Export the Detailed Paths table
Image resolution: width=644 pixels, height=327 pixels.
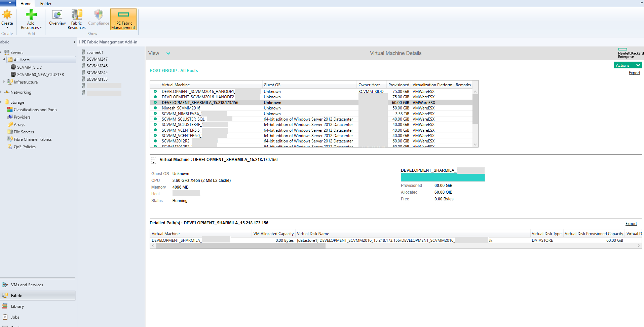coord(631,223)
